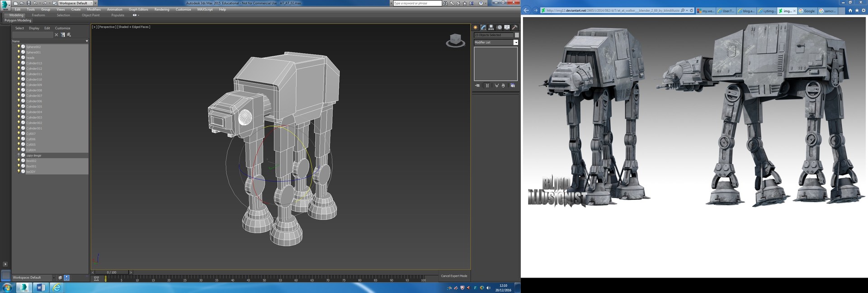
Task: Toggle visibility of copy lewgs object
Action: pos(19,155)
